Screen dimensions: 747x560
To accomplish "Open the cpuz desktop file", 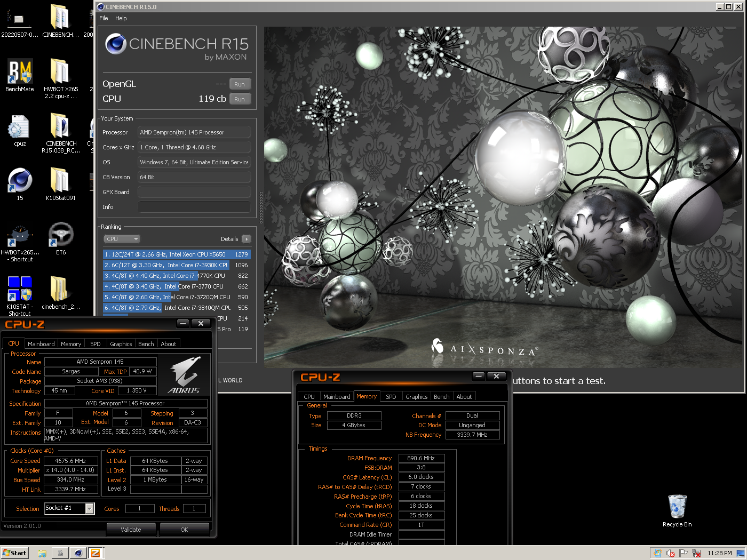I will (20, 130).
